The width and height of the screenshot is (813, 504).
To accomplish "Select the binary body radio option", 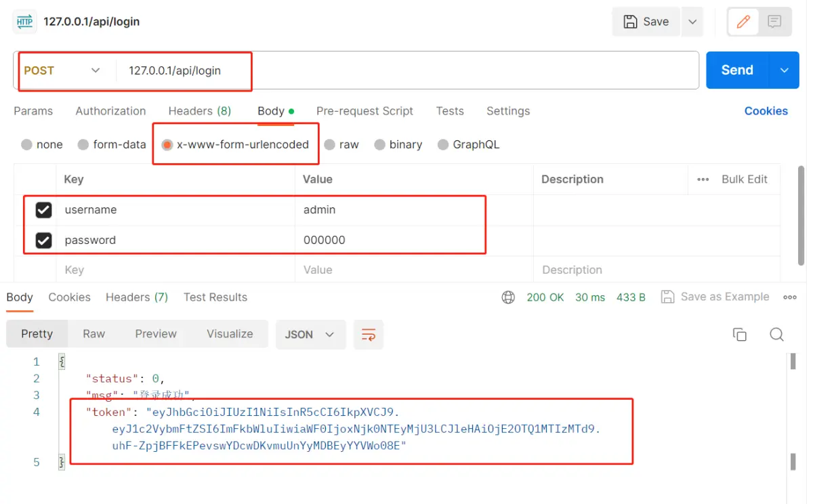I will [x=380, y=144].
